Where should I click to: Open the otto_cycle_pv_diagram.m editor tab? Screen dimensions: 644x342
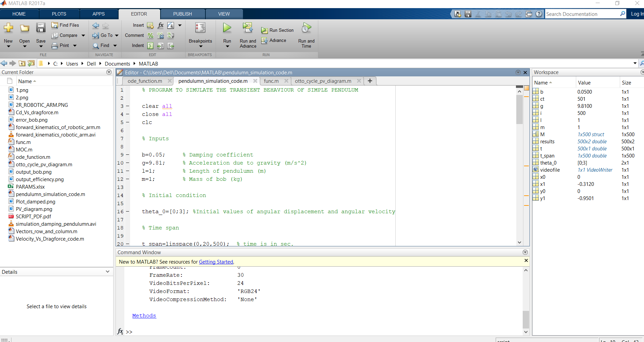point(323,81)
